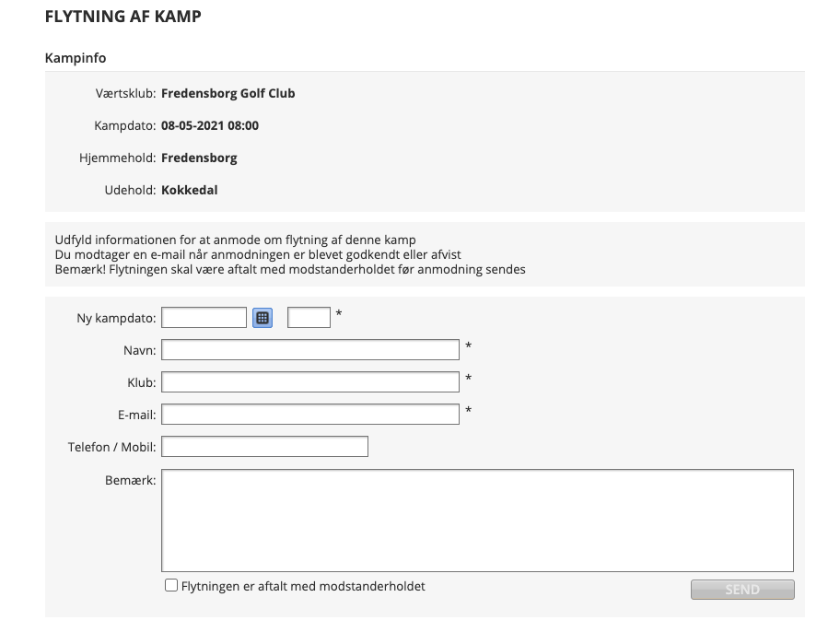840x644 pixels.
Task: Click the 'Flytningen er aftalt med modstanderholdet' label text
Action: click(x=303, y=586)
